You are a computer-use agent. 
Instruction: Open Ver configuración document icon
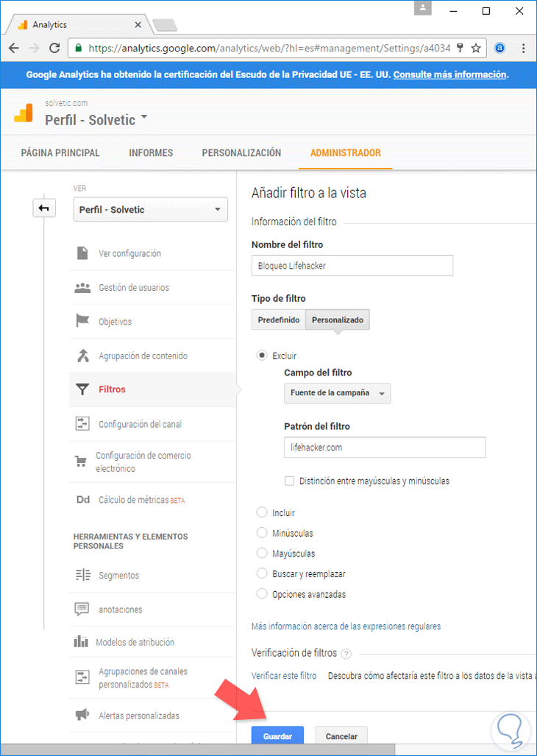[82, 253]
